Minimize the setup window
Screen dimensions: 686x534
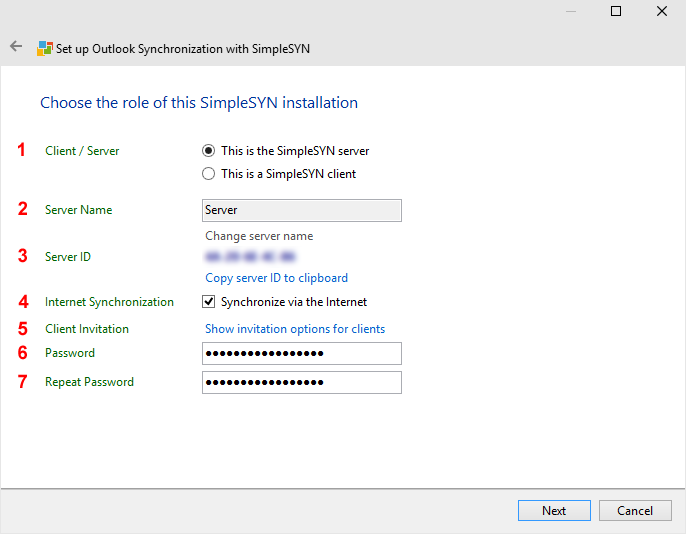click(x=570, y=12)
